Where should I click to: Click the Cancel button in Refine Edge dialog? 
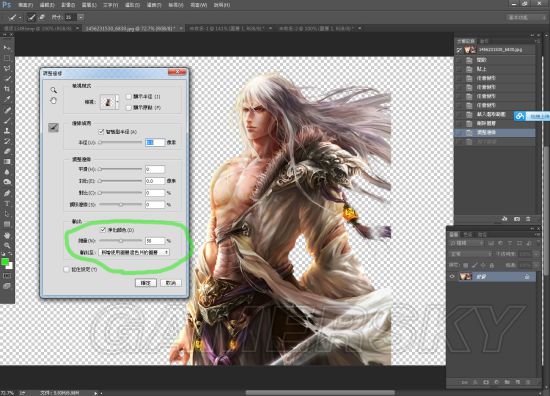(x=171, y=283)
